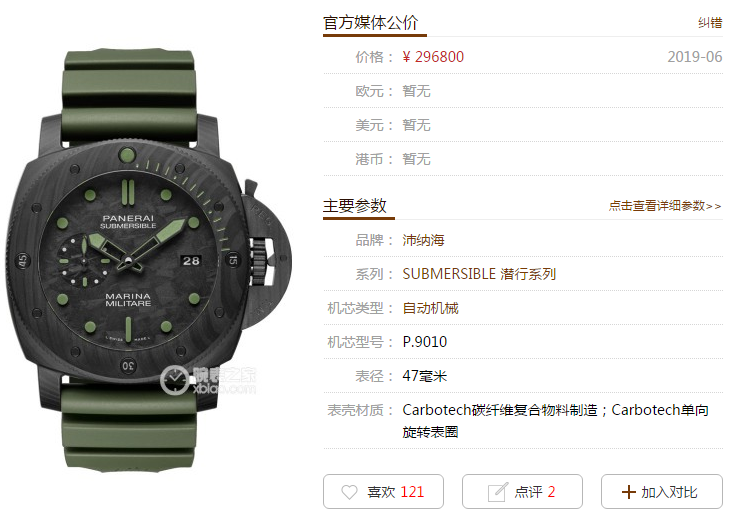This screenshot has width=739, height=522.
Task: Click the pencil review icon
Action: [498, 492]
